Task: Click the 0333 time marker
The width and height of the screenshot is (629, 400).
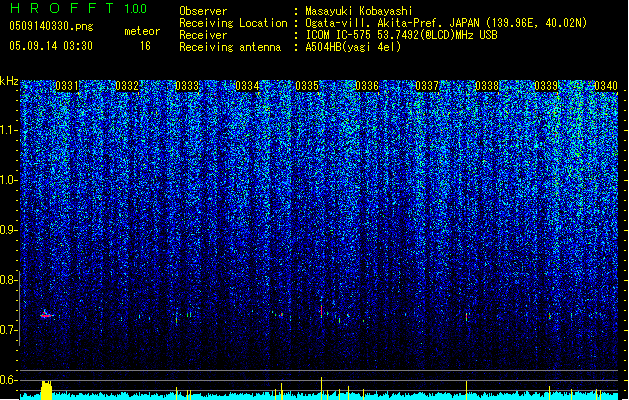Action: point(187,86)
